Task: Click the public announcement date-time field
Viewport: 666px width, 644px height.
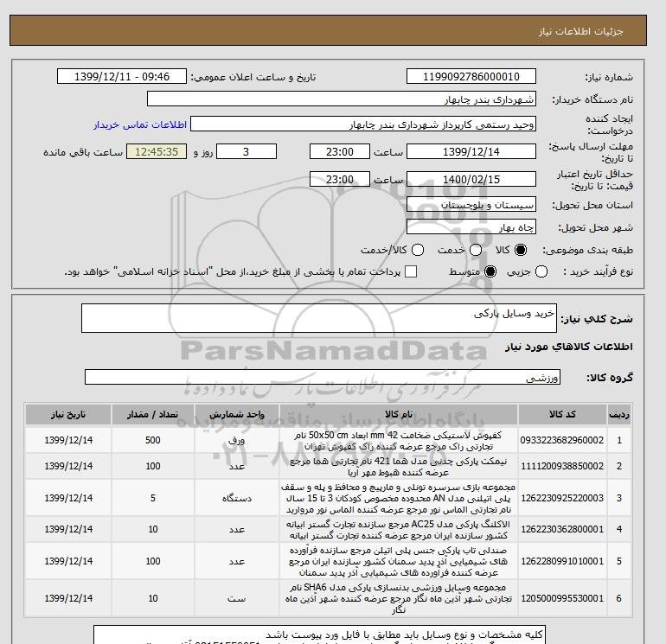Action: [x=122, y=76]
